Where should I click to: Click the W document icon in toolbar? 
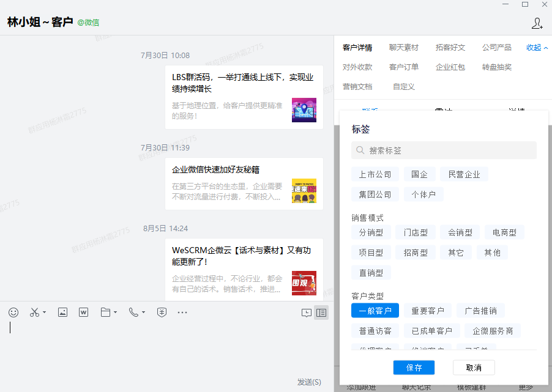pos(84,312)
